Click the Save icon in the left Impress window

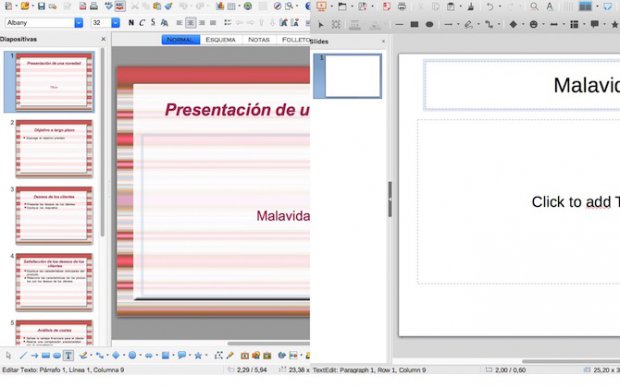(41, 6)
